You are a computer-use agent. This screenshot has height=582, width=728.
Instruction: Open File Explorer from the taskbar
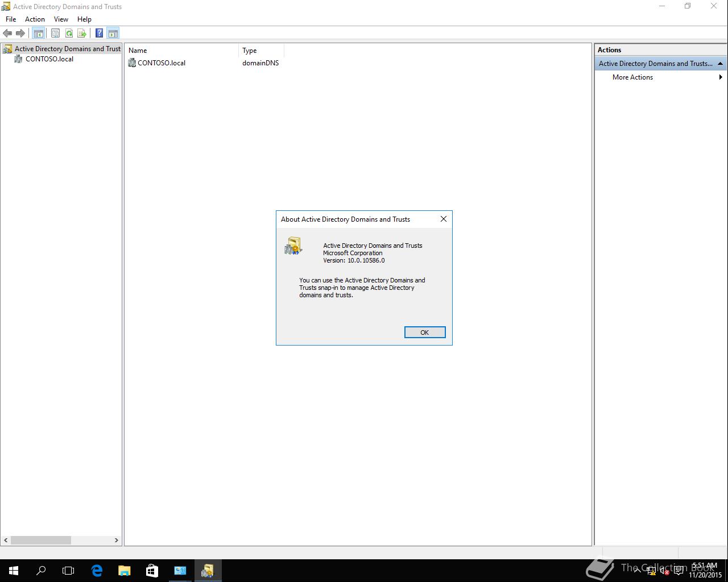(x=124, y=571)
